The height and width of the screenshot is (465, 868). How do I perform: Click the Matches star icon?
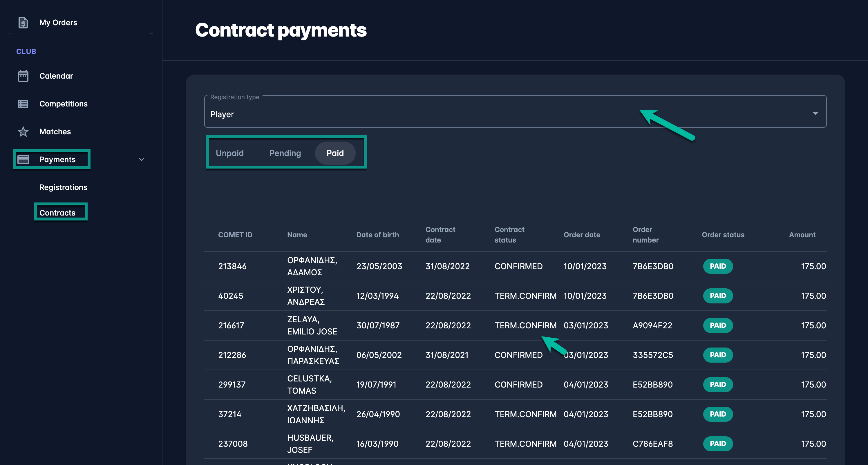[x=23, y=132]
